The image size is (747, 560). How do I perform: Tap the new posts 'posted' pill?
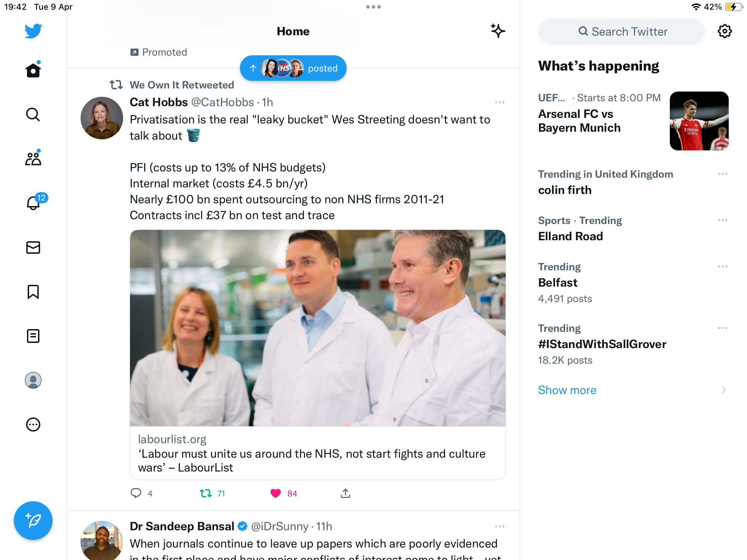(x=293, y=68)
